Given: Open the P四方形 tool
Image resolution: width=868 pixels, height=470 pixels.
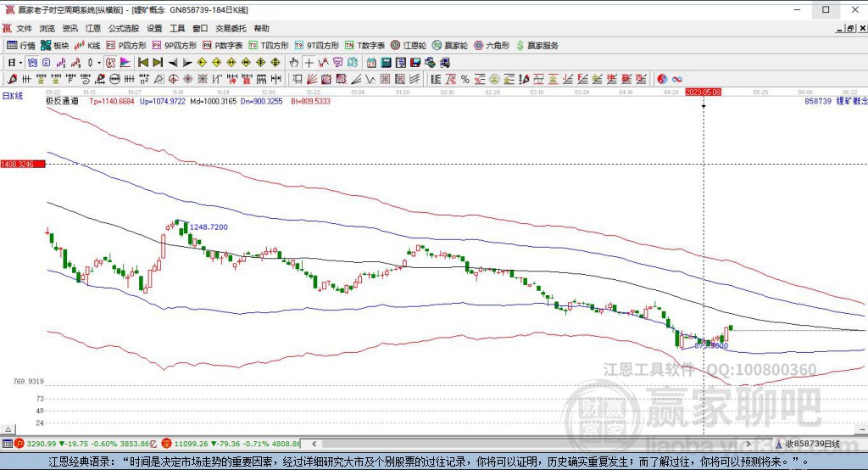Looking at the screenshot, I should pyautogui.click(x=126, y=46).
